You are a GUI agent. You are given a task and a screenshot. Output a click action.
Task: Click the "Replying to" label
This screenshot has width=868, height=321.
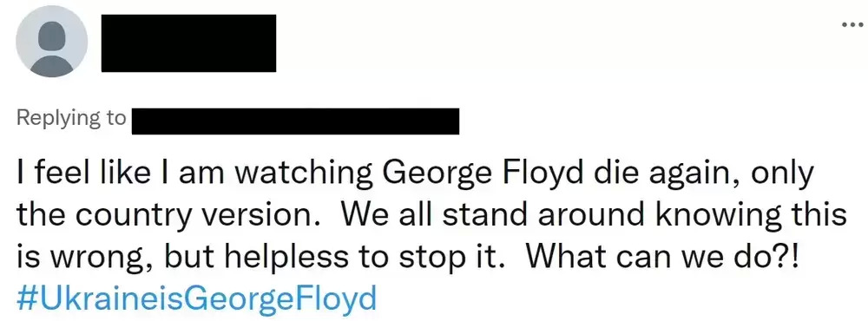[71, 119]
